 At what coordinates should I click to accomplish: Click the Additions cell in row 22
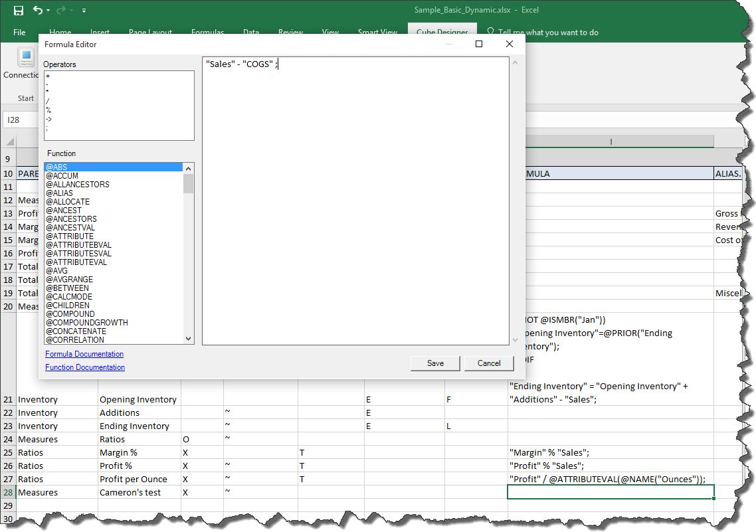140,413
